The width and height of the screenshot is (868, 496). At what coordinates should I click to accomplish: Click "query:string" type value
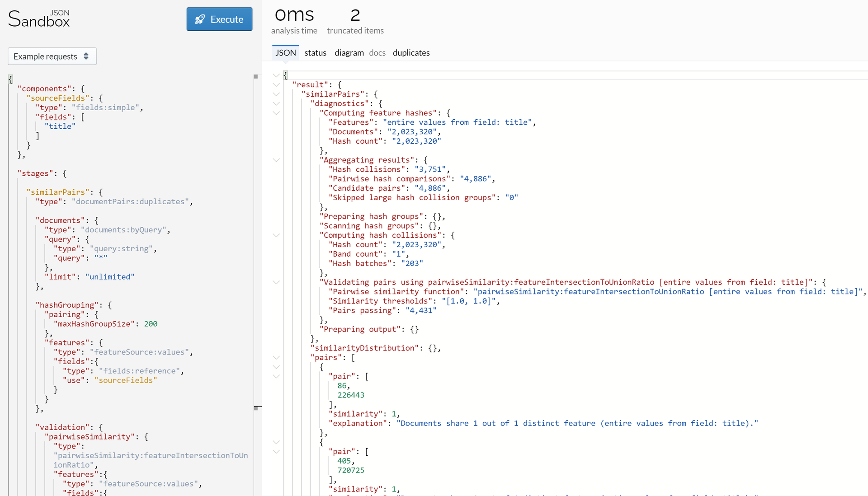pyautogui.click(x=121, y=249)
